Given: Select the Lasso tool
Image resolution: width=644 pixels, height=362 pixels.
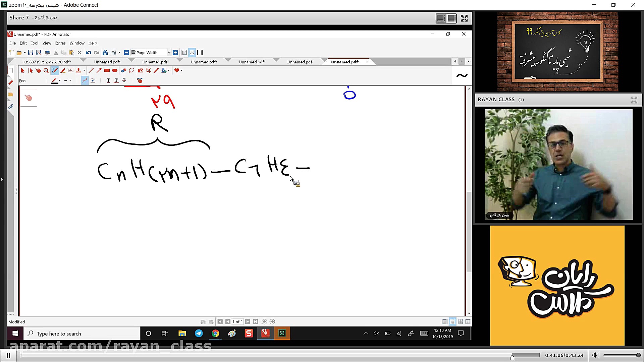Looking at the screenshot, I should 131,70.
